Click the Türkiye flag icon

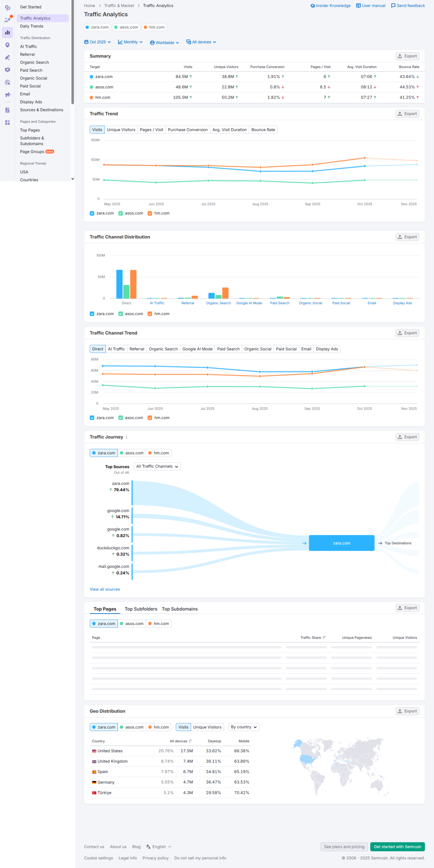[94, 793]
